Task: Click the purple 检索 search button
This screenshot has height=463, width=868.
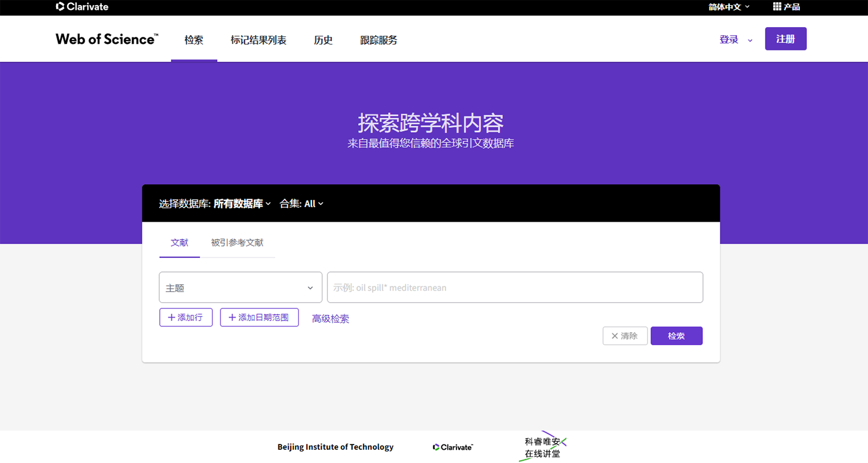Action: pyautogui.click(x=676, y=336)
